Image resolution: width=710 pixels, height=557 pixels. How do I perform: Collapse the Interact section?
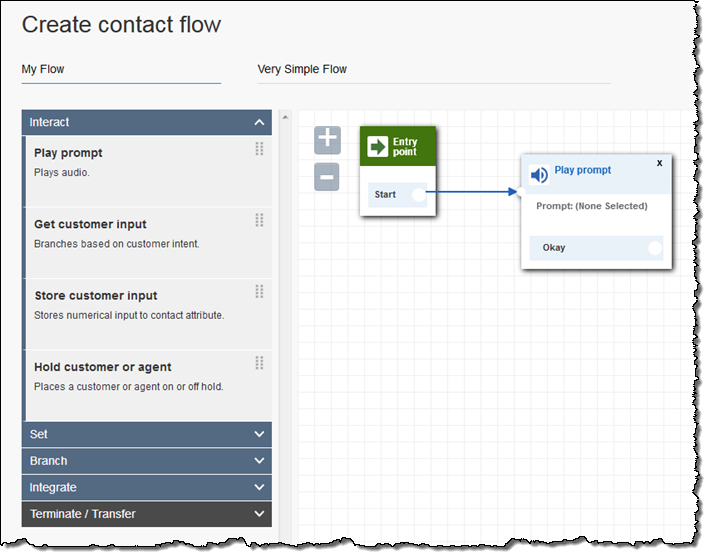tap(259, 122)
